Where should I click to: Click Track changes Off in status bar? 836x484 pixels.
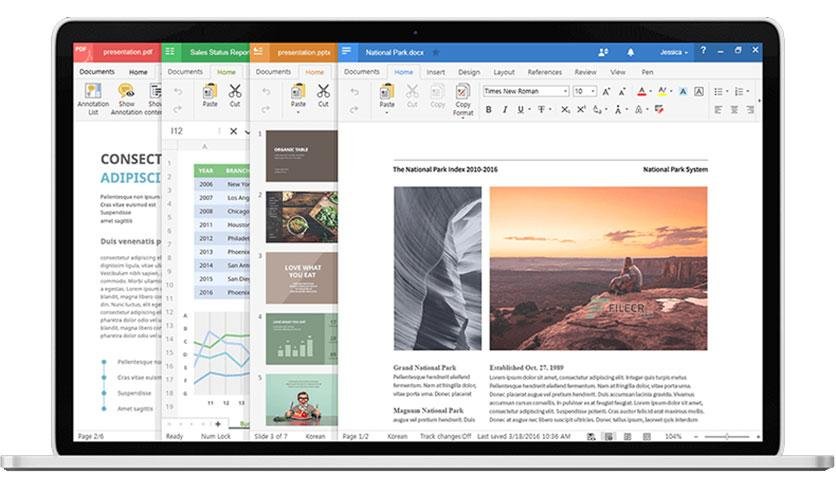coord(445,436)
